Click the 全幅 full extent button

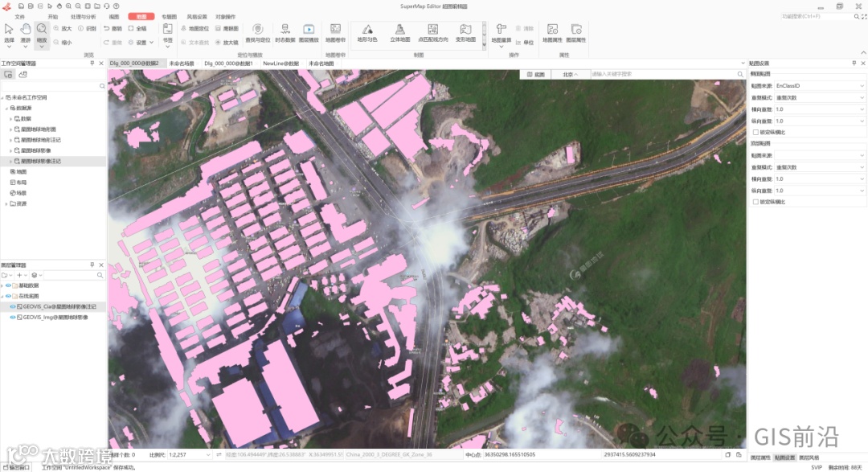(x=137, y=28)
